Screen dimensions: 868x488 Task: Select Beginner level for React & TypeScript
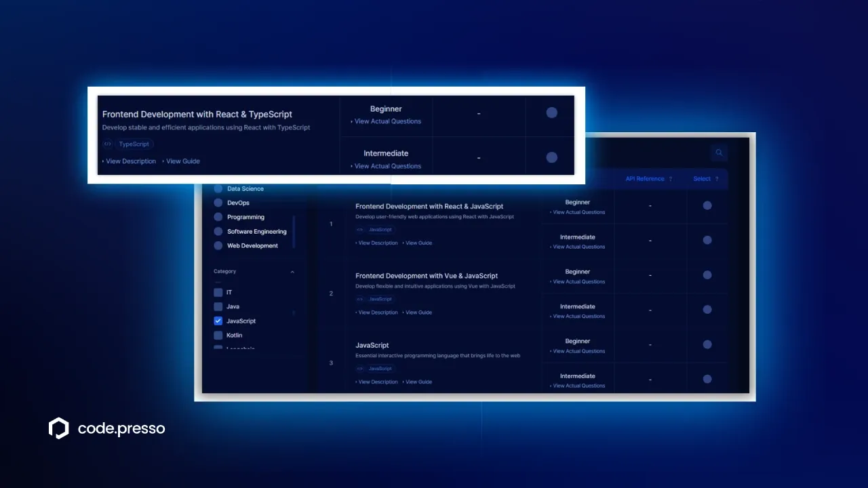pos(551,113)
